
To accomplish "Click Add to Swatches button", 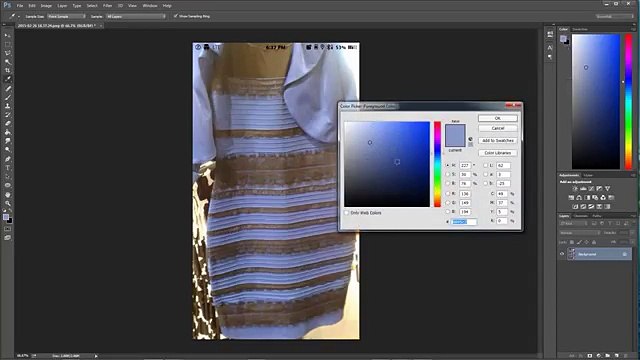I will click(x=498, y=140).
